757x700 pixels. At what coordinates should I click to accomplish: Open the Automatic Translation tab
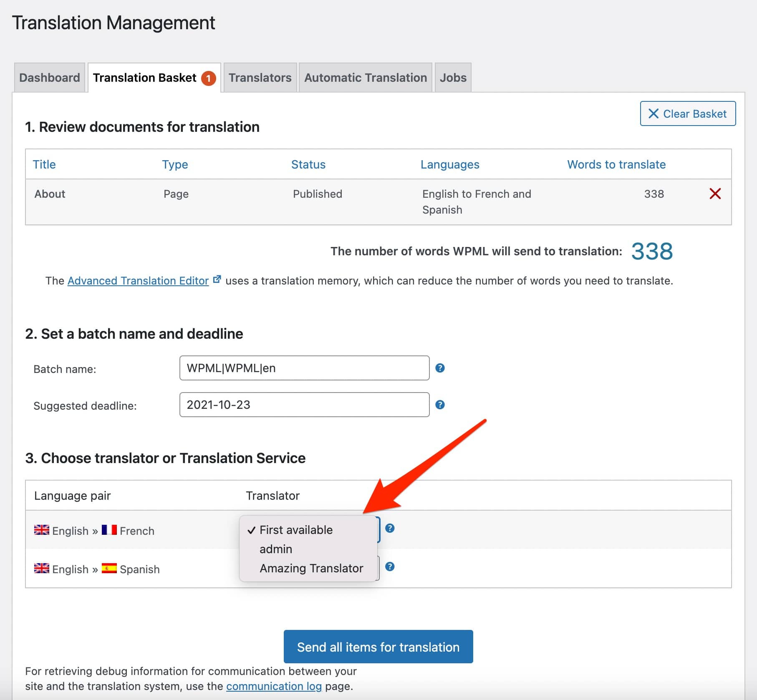tap(365, 77)
